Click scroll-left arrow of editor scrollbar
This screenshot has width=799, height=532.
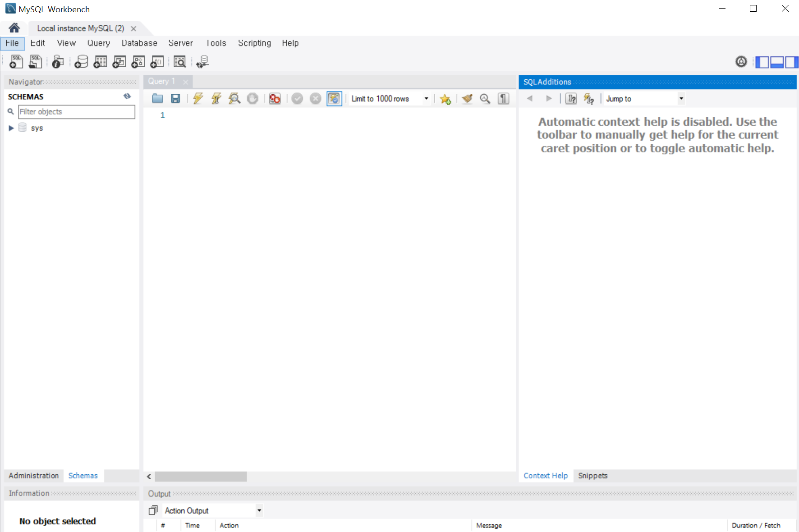(x=149, y=477)
